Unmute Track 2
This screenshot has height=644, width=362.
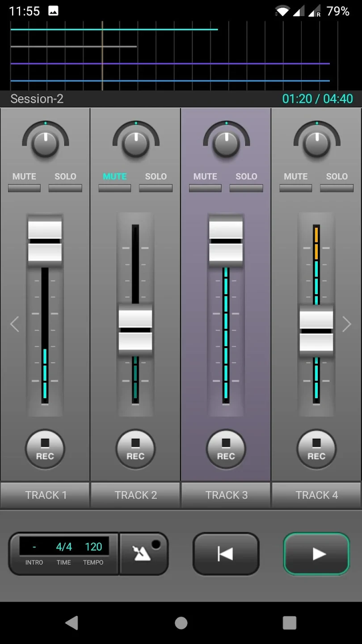click(x=115, y=188)
